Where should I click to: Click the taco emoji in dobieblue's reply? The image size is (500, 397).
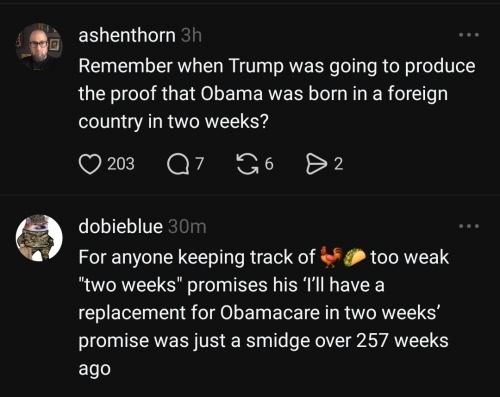[x=355, y=257]
